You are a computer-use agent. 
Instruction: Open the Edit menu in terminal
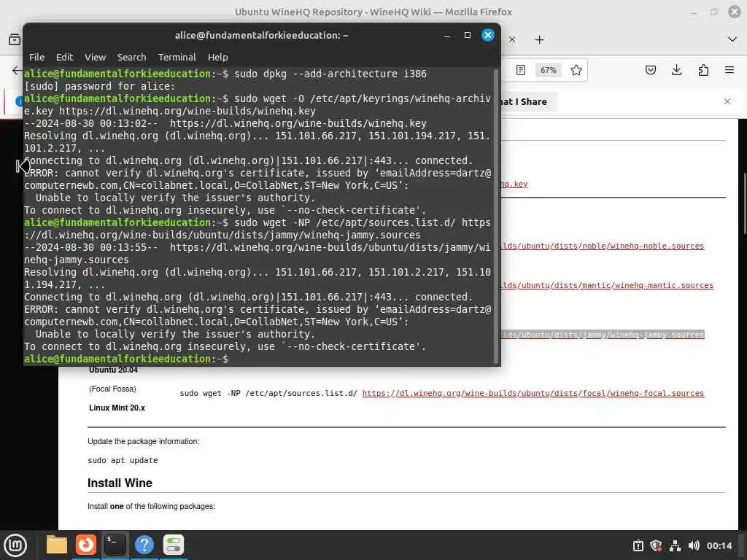pyautogui.click(x=64, y=57)
